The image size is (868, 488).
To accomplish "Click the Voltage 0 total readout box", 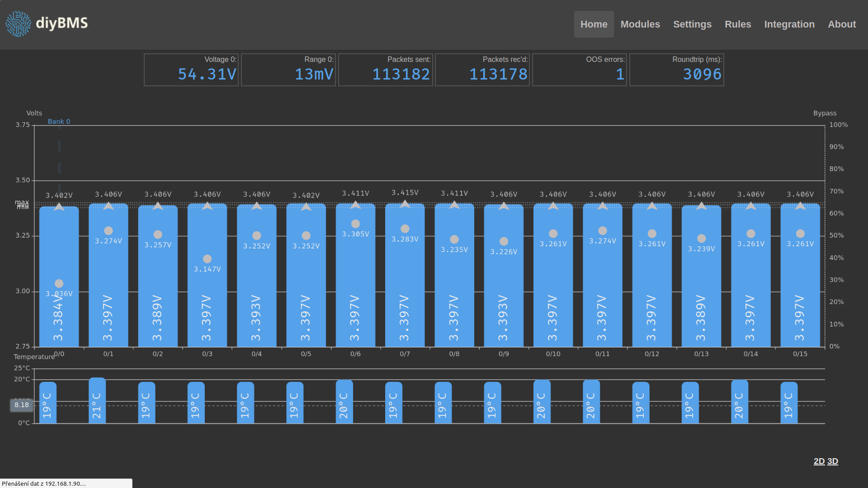I will point(191,70).
